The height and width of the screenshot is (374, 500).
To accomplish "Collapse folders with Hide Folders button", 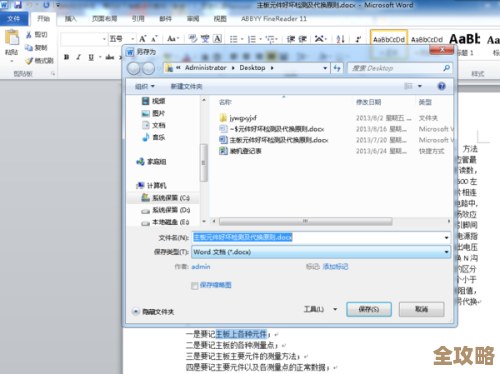I will pos(153,312).
